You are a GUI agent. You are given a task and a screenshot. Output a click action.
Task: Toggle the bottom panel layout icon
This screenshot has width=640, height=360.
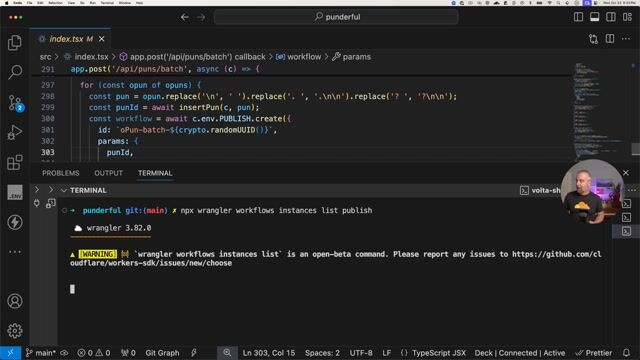[x=595, y=17]
